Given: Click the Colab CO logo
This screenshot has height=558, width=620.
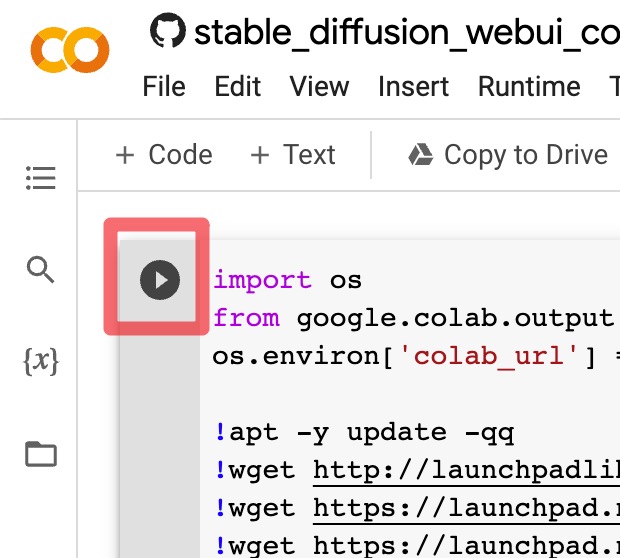Looking at the screenshot, I should [70, 50].
